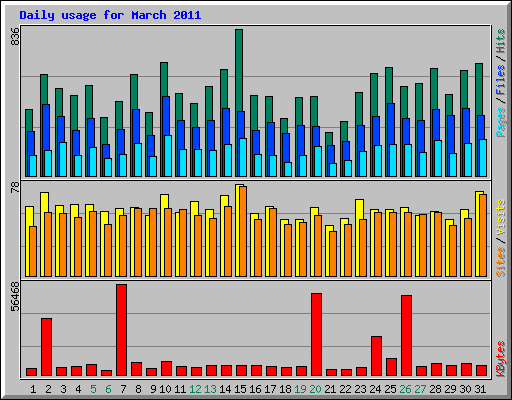The image size is (512, 400).
Task: Click the red KBytes bar for day 20
Action: click(316, 335)
